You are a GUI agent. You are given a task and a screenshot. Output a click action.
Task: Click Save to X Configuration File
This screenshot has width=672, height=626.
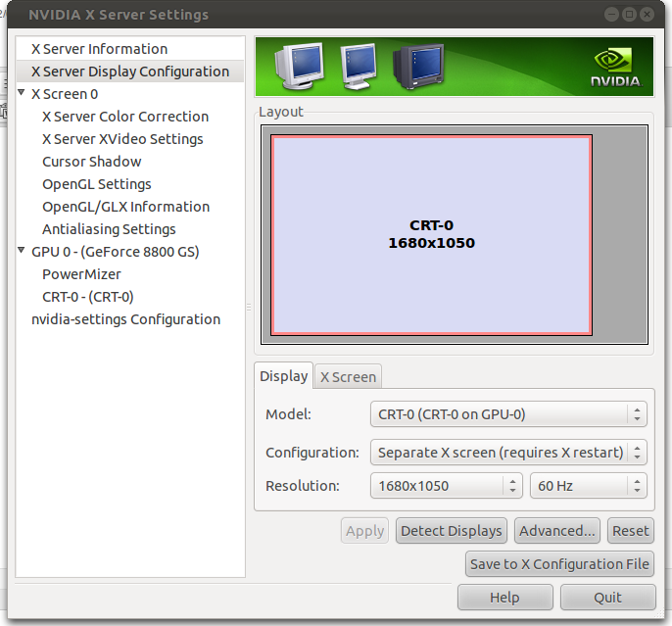click(x=559, y=564)
